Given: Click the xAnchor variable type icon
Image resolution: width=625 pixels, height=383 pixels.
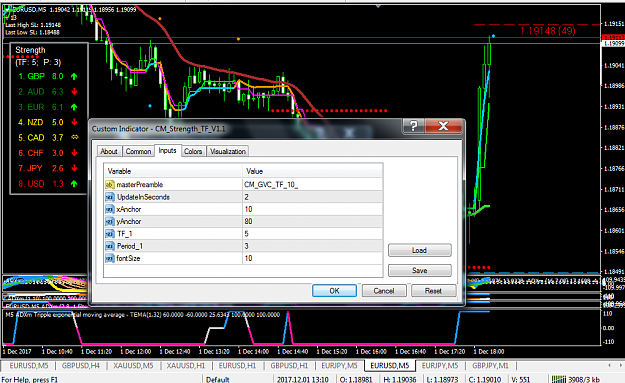Looking at the screenshot, I should coord(110,209).
